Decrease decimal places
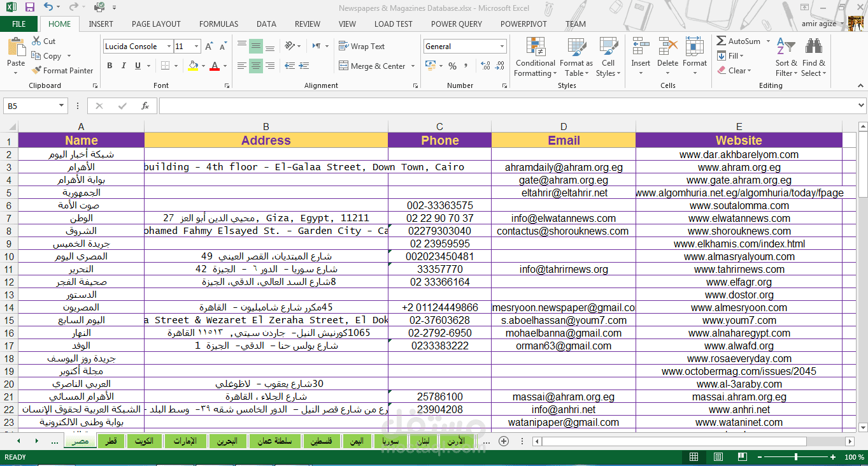 500,66
